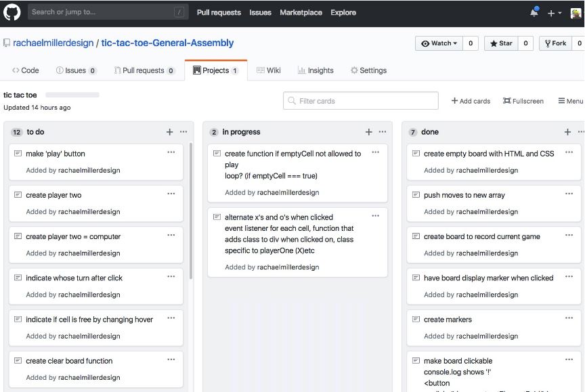Image resolution: width=585 pixels, height=392 pixels.
Task: Switch to the Insights tab
Action: point(316,70)
